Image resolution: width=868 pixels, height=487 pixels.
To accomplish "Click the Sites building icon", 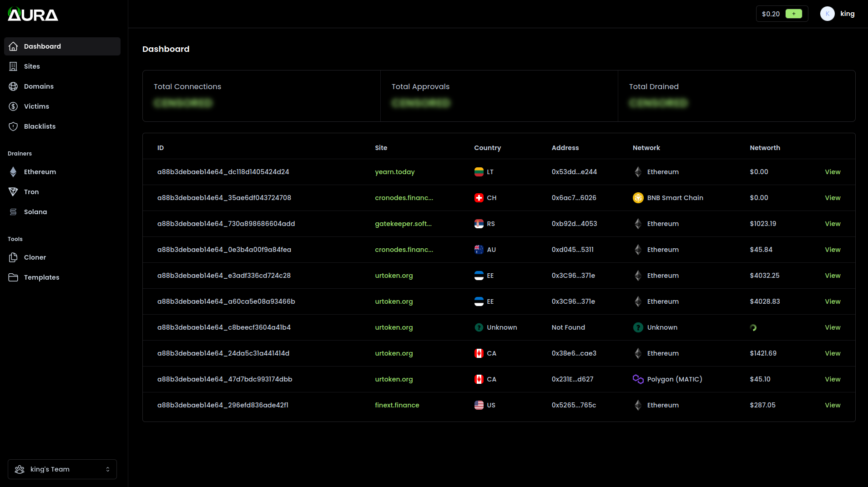I will tap(13, 66).
